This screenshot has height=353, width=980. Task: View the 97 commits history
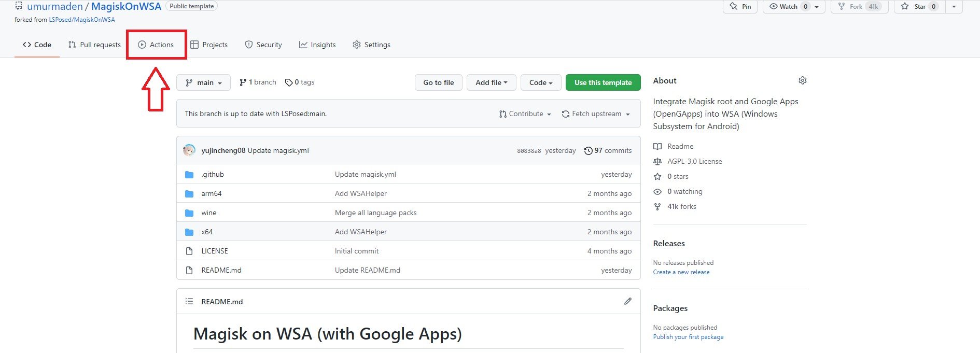click(x=608, y=150)
